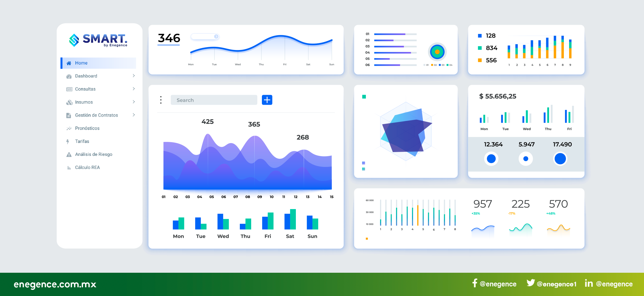The image size is (644, 296).
Task: Click the Dashboard gauge icon
Action: click(x=69, y=76)
